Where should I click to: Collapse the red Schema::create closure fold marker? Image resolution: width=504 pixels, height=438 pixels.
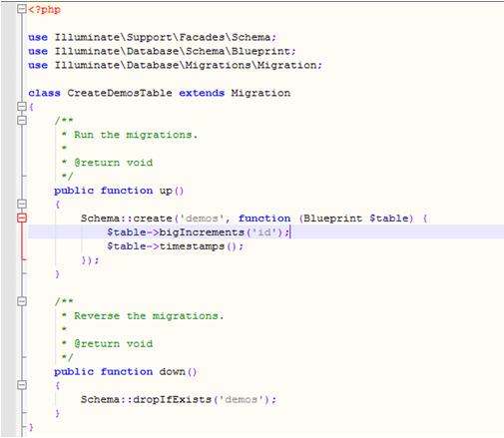(22, 218)
